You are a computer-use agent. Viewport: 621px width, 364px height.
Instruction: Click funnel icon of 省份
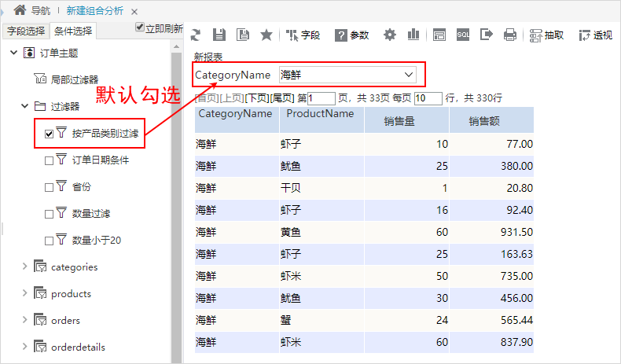61,186
